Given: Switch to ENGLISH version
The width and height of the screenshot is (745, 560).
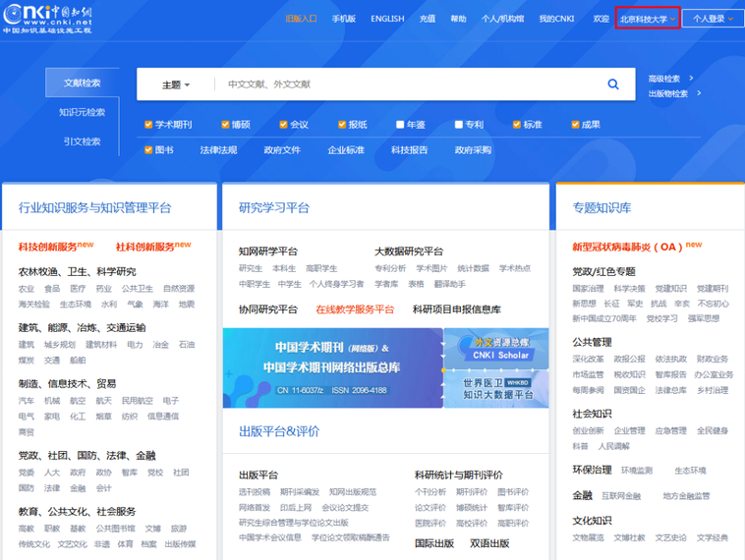Looking at the screenshot, I should (387, 19).
